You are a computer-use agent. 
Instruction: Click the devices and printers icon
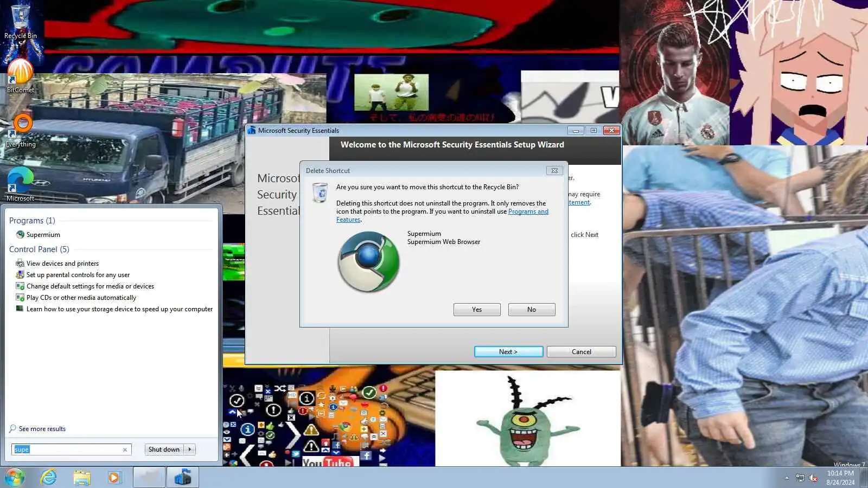20,264
